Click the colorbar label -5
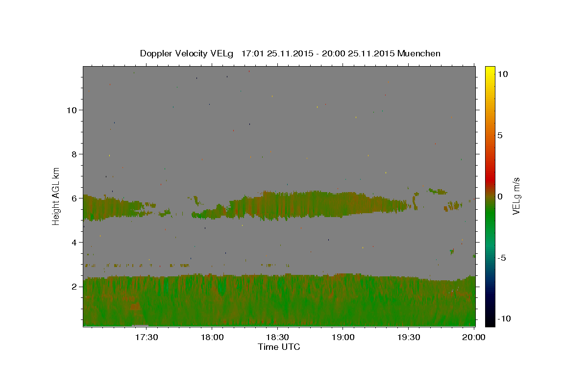The width and height of the screenshot is (588, 392). coord(502,258)
